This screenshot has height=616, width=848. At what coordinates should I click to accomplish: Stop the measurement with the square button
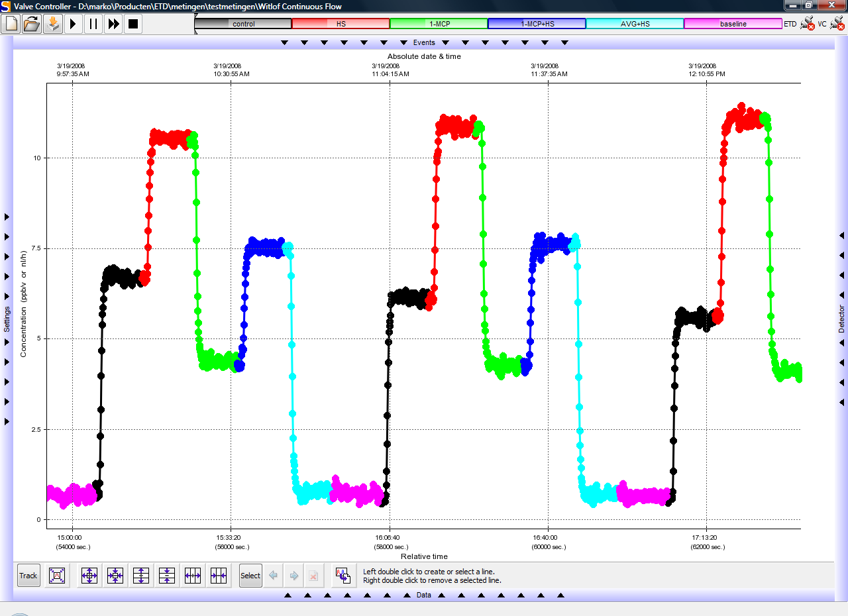click(133, 24)
